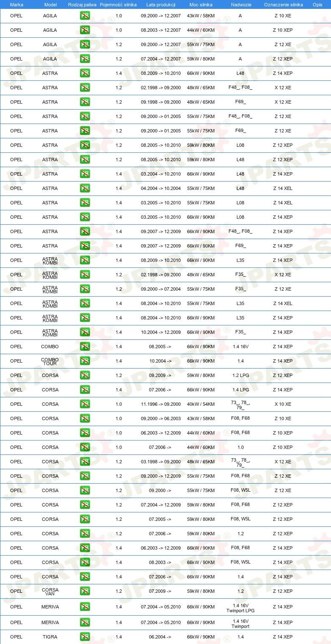The width and height of the screenshot is (331, 644).
Task: Click the Moc silnika column header
Action: coord(201,4)
